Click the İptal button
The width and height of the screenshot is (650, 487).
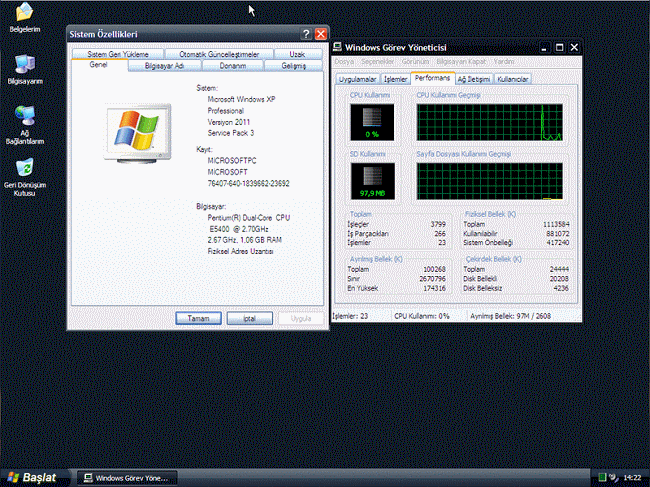pyautogui.click(x=250, y=318)
